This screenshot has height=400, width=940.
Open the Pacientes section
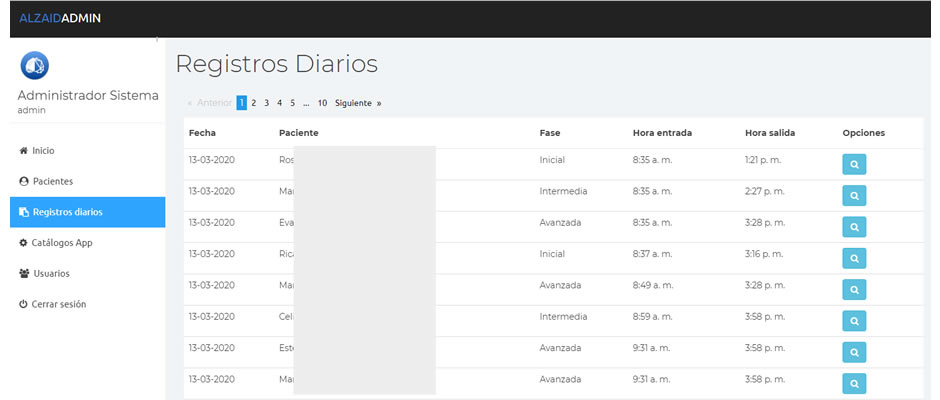click(x=52, y=181)
